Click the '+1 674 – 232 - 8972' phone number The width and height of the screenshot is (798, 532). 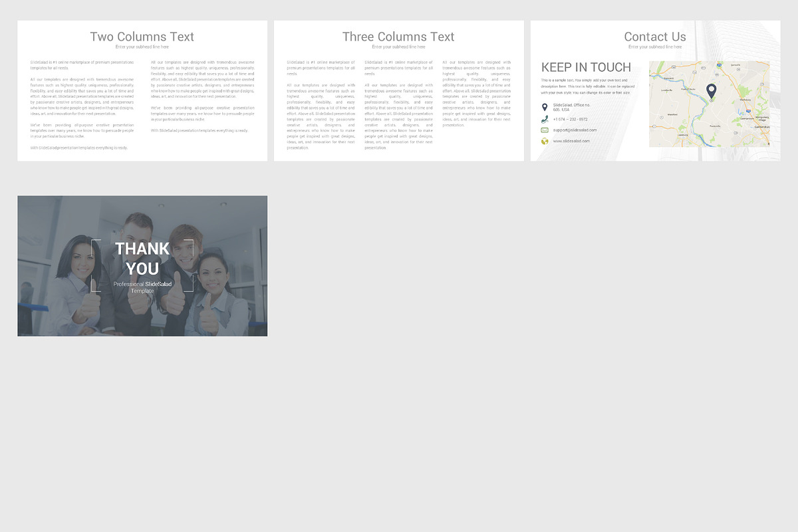pyautogui.click(x=571, y=120)
